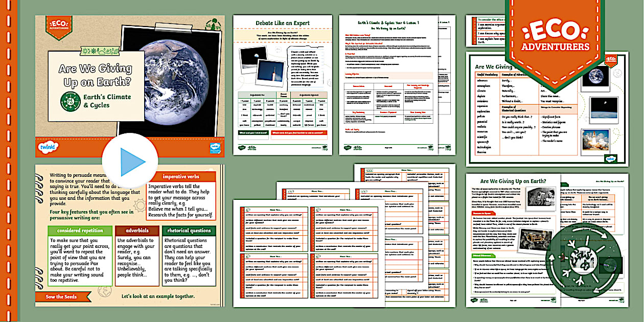Toggle the considered repetition feature box
The width and height of the screenshot is (644, 322).
click(81, 231)
